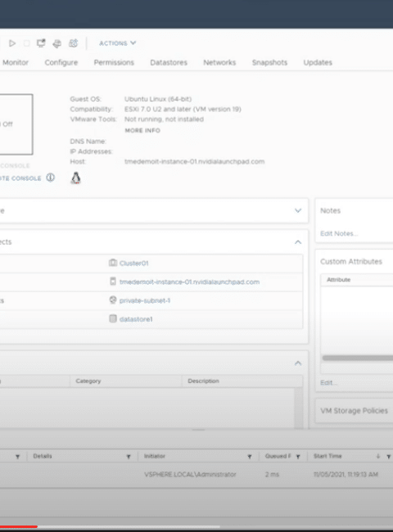Click the Initiator column filter icon
Screen dimensions: 393x532
click(x=250, y=457)
